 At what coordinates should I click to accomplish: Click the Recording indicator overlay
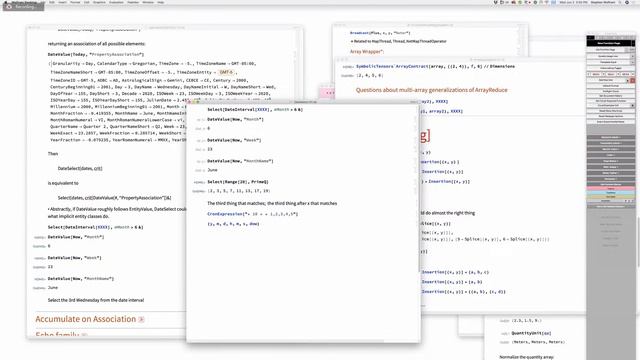tap(23, 7)
